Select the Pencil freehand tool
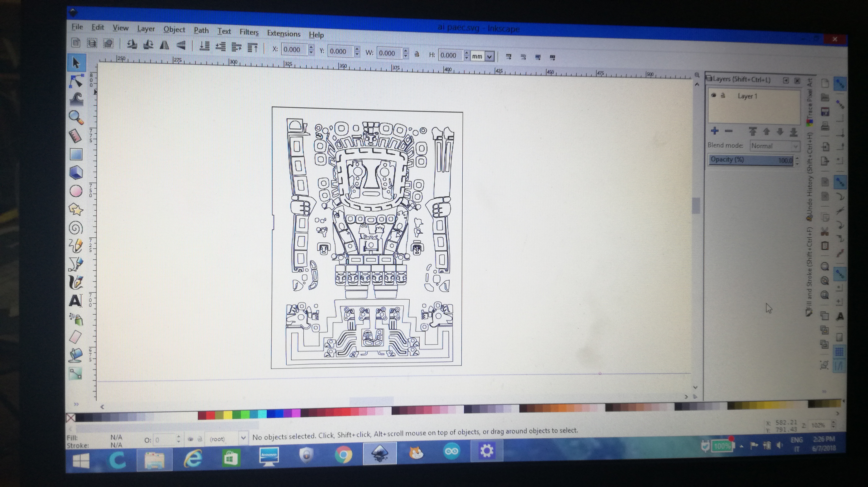Viewport: 868px width, 487px height. click(x=76, y=246)
